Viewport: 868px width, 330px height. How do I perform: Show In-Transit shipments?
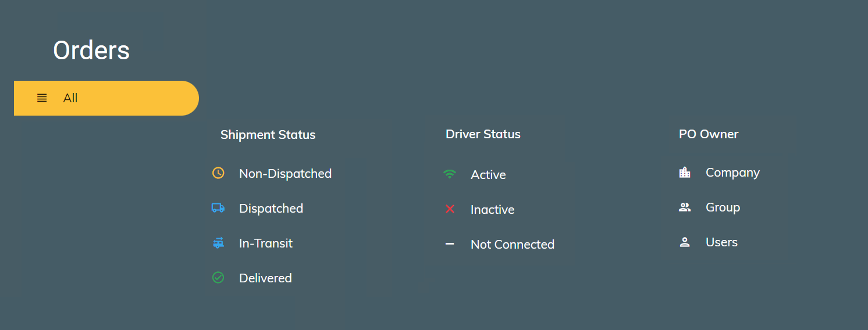click(266, 243)
